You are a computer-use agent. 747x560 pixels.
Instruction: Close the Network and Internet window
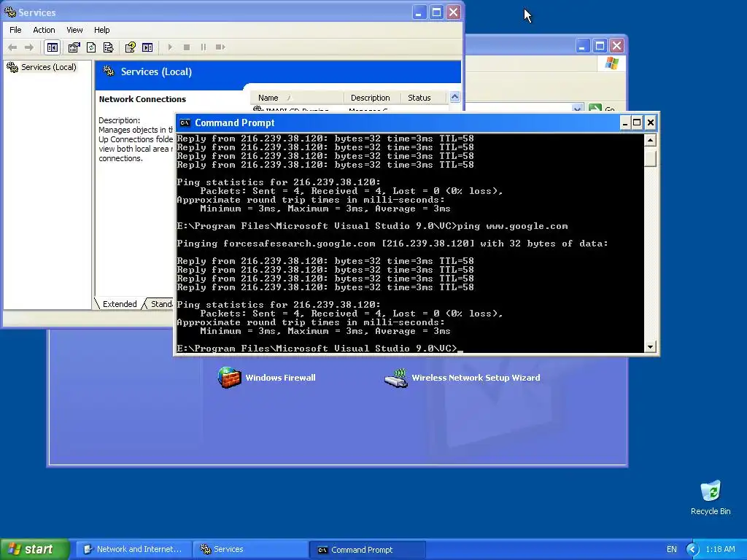click(x=617, y=46)
